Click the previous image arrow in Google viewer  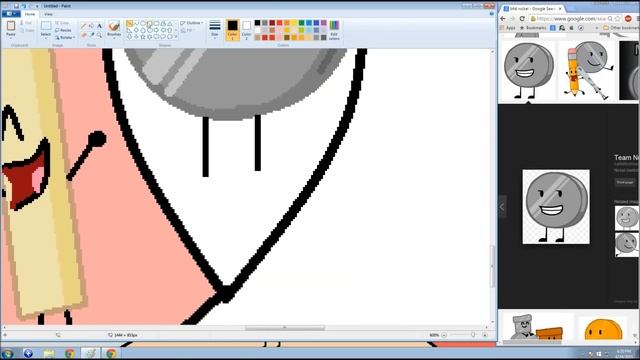(x=502, y=207)
